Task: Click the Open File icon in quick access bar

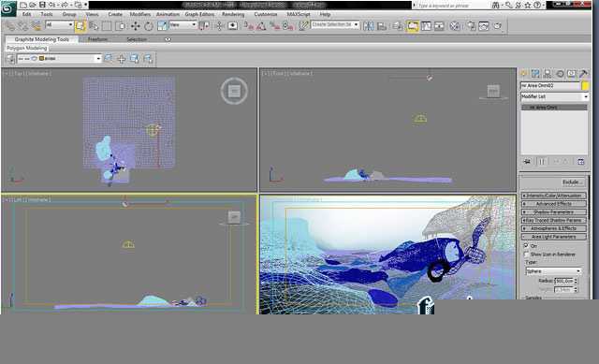Action: click(33, 5)
